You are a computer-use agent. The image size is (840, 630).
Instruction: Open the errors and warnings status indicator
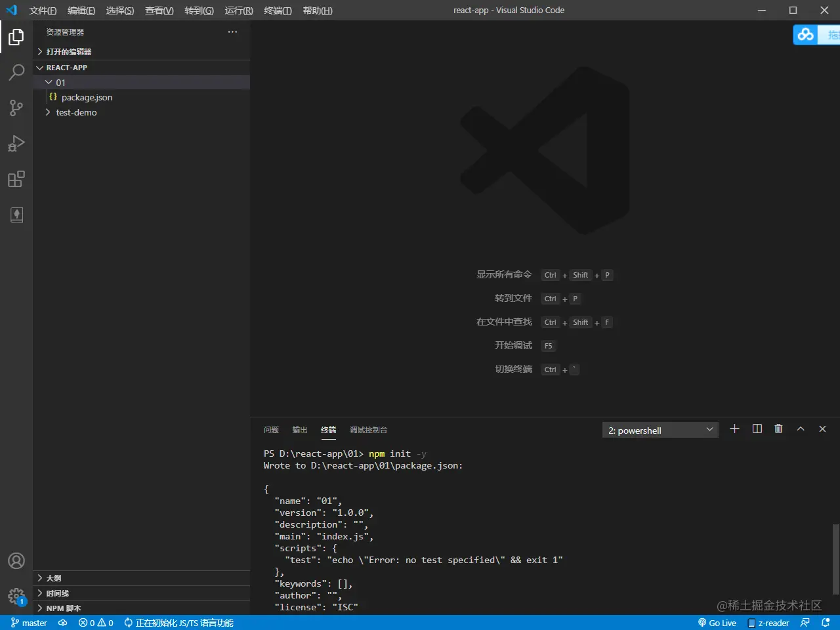click(x=96, y=623)
